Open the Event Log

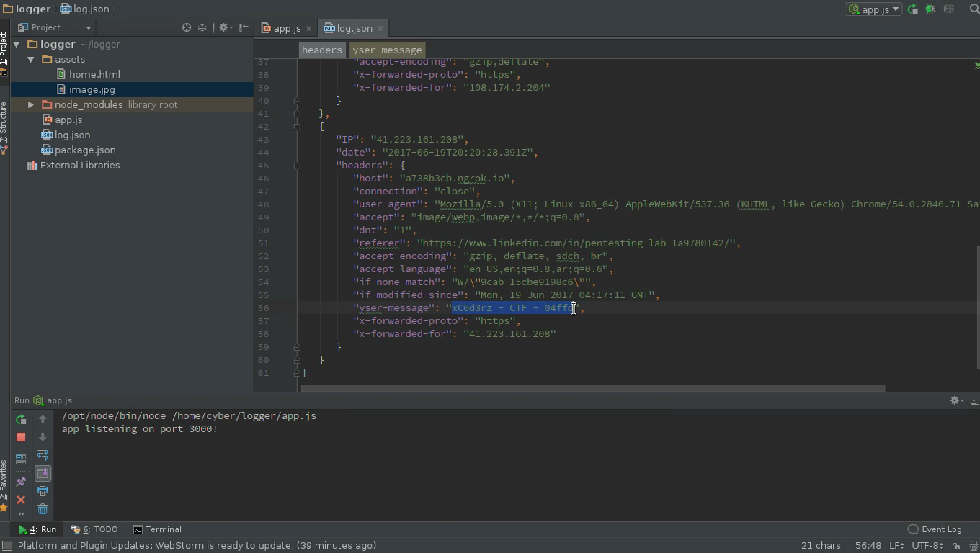935,529
